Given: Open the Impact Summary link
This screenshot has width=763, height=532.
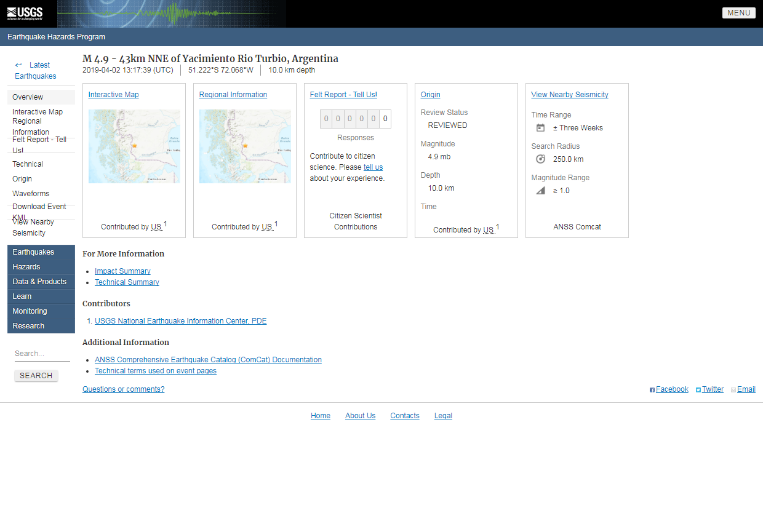Looking at the screenshot, I should (122, 271).
